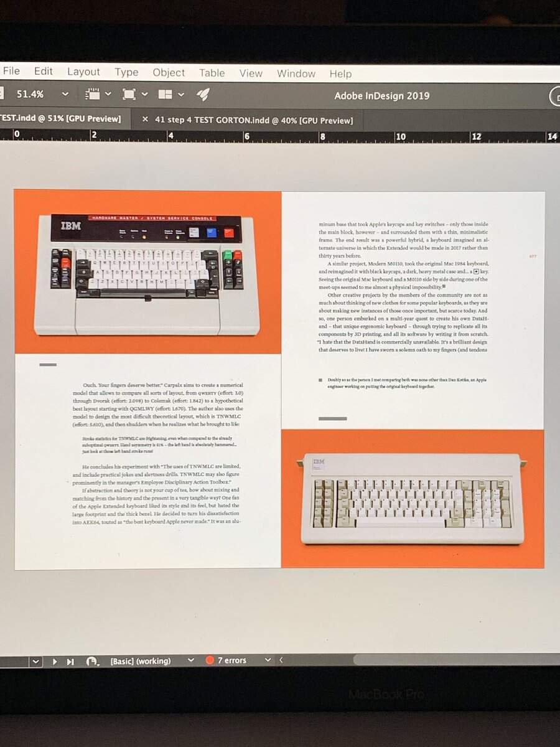Select the beige IBM keyboard image at bottom right
Image resolution: width=560 pixels, height=747 pixels.
[413, 499]
